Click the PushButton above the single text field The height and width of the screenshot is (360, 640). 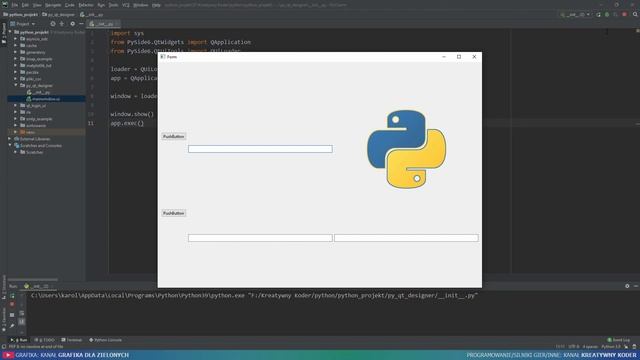tap(173, 136)
